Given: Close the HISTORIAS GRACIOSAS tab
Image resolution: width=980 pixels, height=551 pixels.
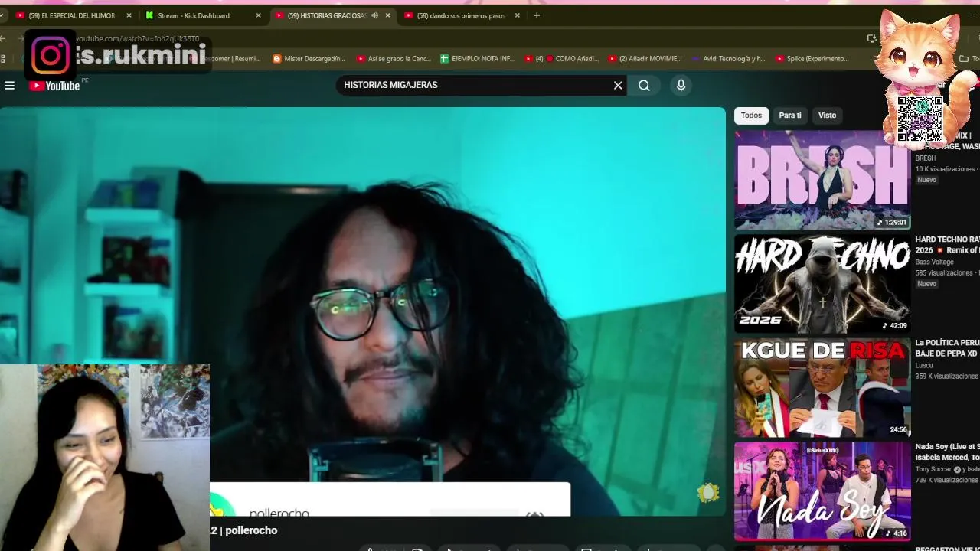Looking at the screenshot, I should coord(388,15).
